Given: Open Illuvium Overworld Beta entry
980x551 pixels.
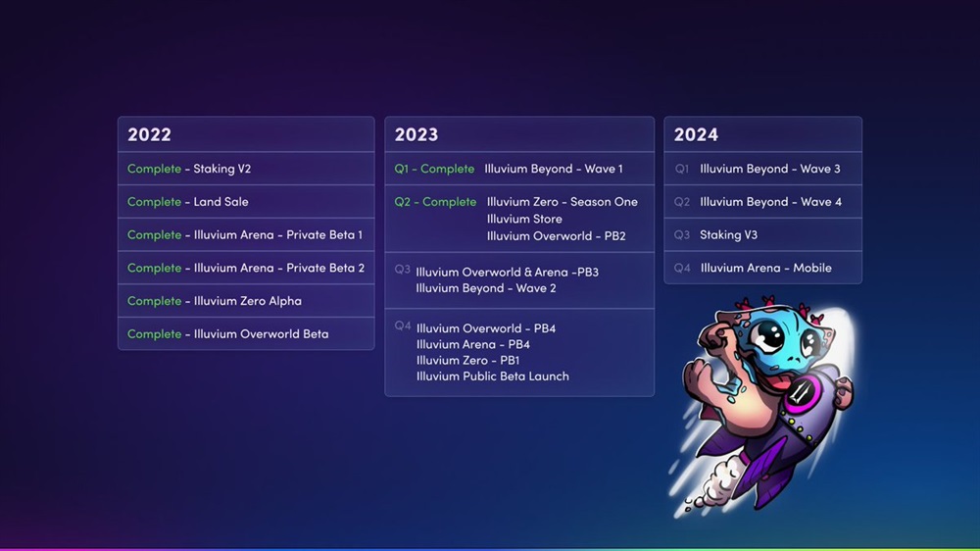Looking at the screenshot, I should pyautogui.click(x=246, y=334).
